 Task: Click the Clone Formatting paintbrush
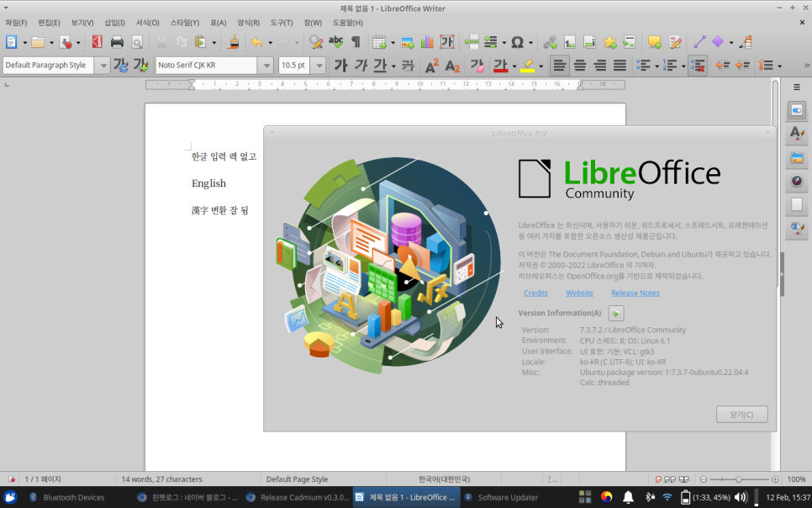[234, 42]
